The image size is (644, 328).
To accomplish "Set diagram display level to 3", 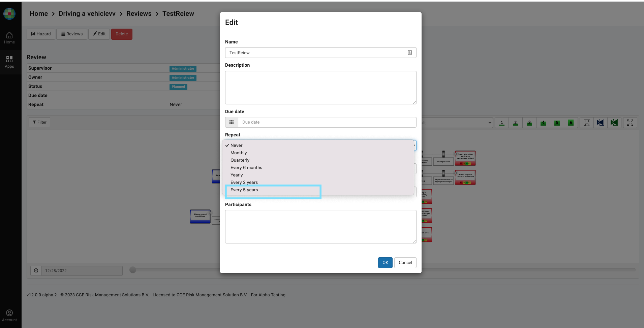I will (529, 123).
